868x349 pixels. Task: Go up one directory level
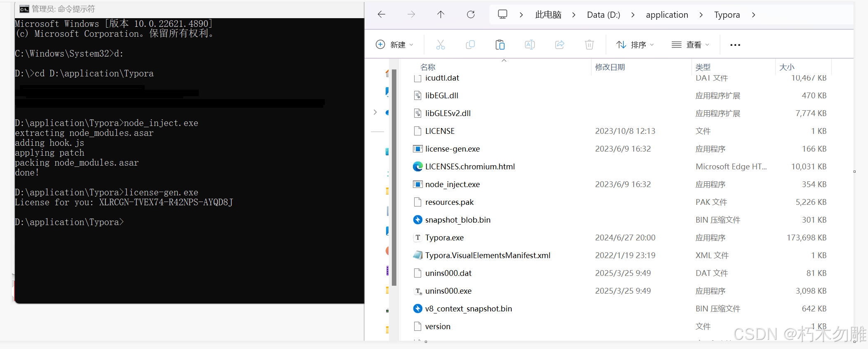click(x=441, y=15)
